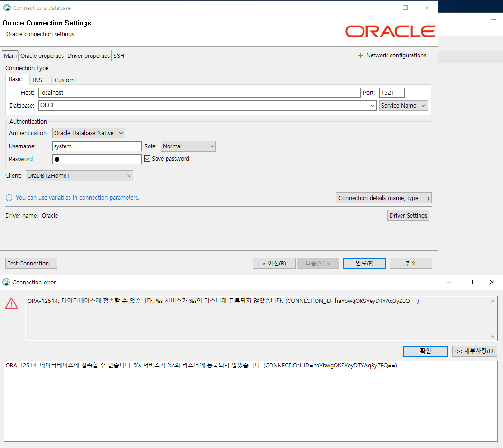Expand the Authentication method dropdown
The image size is (503, 448).
pyautogui.click(x=89, y=133)
